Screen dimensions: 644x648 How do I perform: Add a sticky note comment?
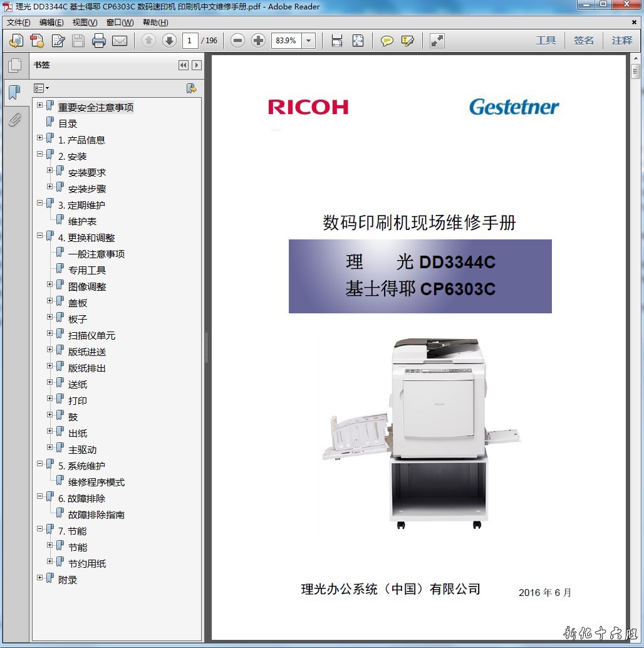(387, 41)
